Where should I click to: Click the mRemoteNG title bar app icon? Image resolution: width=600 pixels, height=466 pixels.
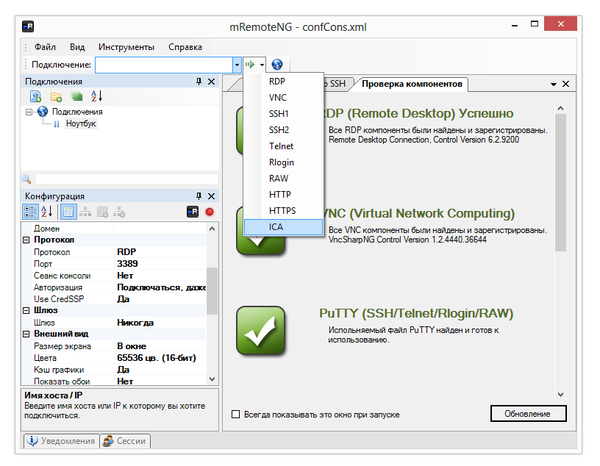click(28, 26)
